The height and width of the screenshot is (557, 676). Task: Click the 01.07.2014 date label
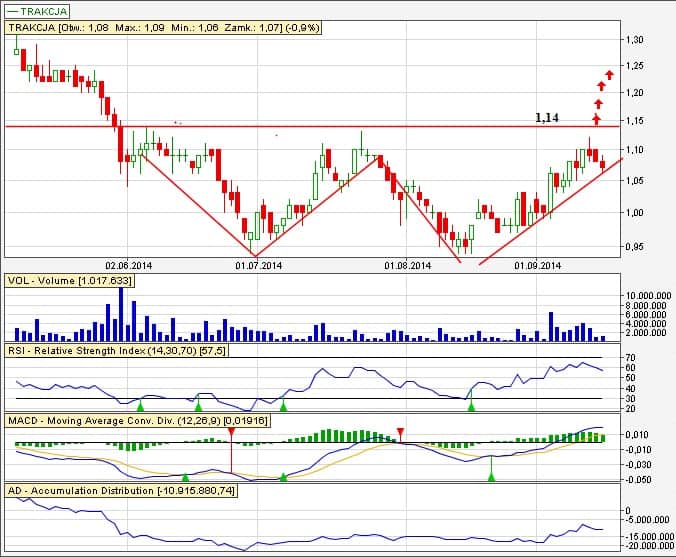point(258,265)
